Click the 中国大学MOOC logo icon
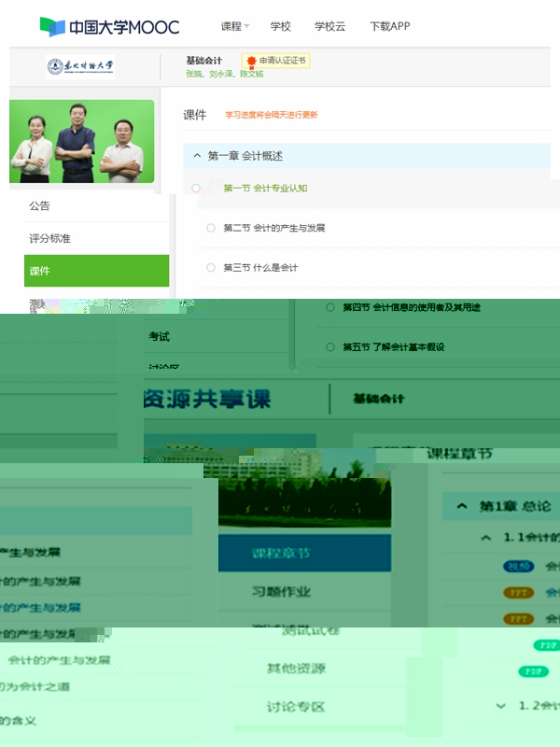This screenshot has width=560, height=747. pos(52,26)
